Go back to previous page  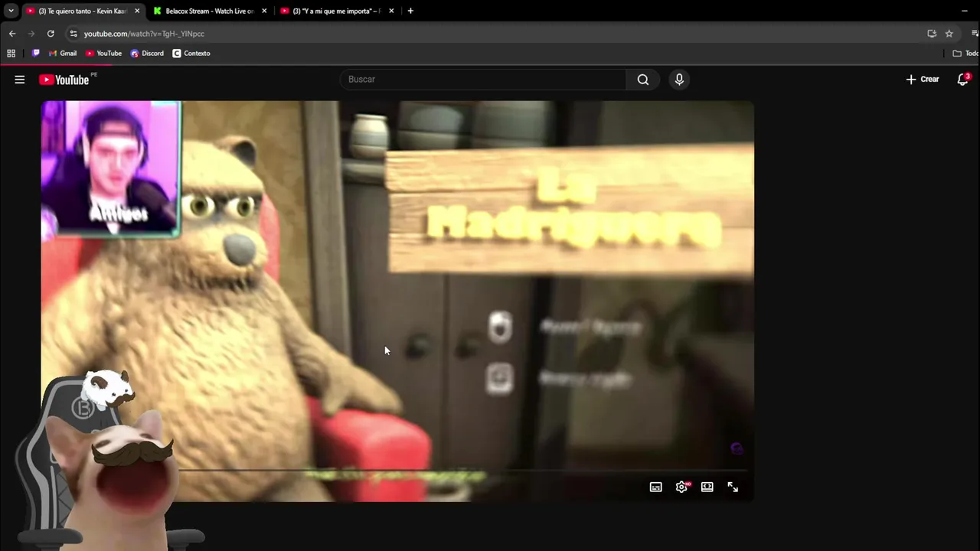tap(12, 34)
